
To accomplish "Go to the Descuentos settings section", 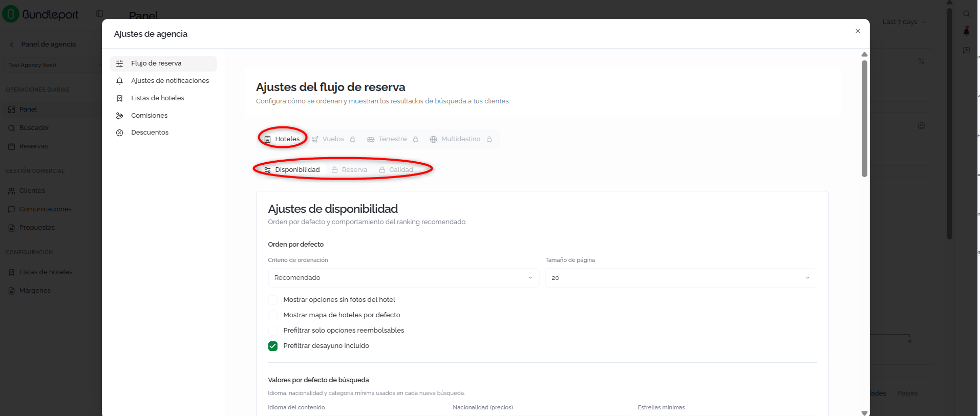I will tap(163, 133).
